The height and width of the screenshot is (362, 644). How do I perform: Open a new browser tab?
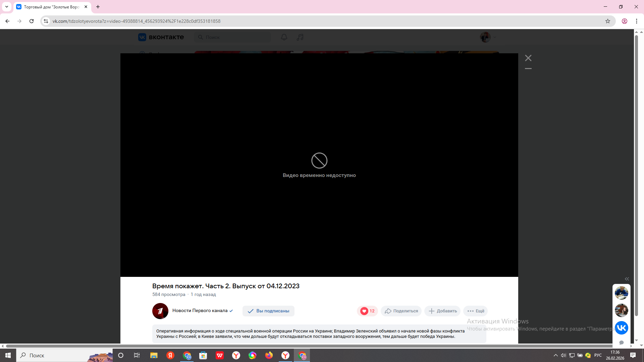98,7
